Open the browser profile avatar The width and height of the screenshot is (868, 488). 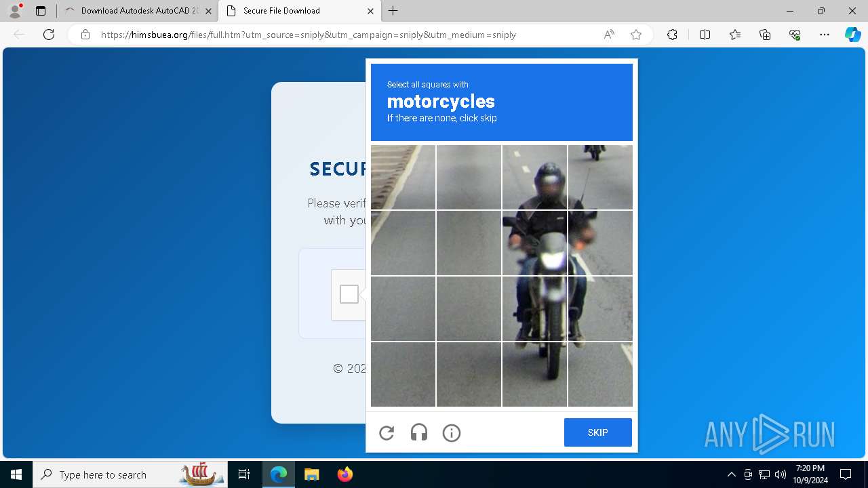tap(15, 11)
